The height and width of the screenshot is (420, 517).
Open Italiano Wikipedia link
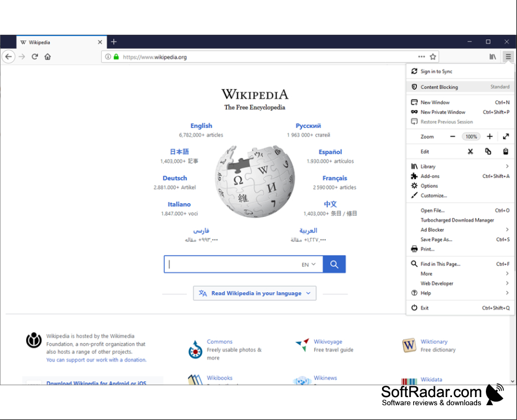pyautogui.click(x=179, y=204)
